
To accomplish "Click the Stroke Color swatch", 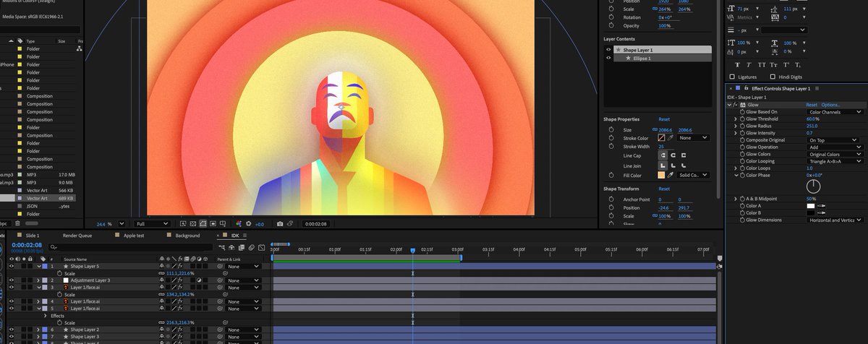I will pos(661,137).
